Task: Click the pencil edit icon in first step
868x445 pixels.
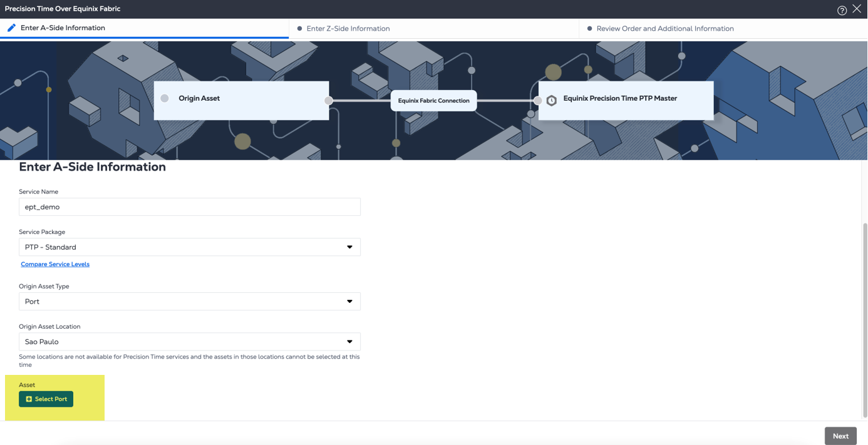Action: (x=11, y=28)
